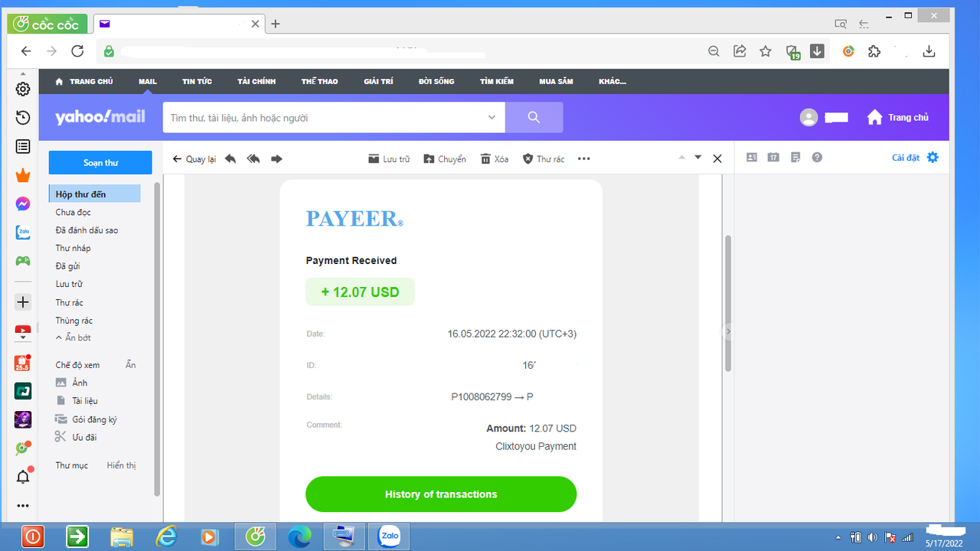Open the MUA SẮM menu item
The image size is (980, 551).
click(556, 81)
